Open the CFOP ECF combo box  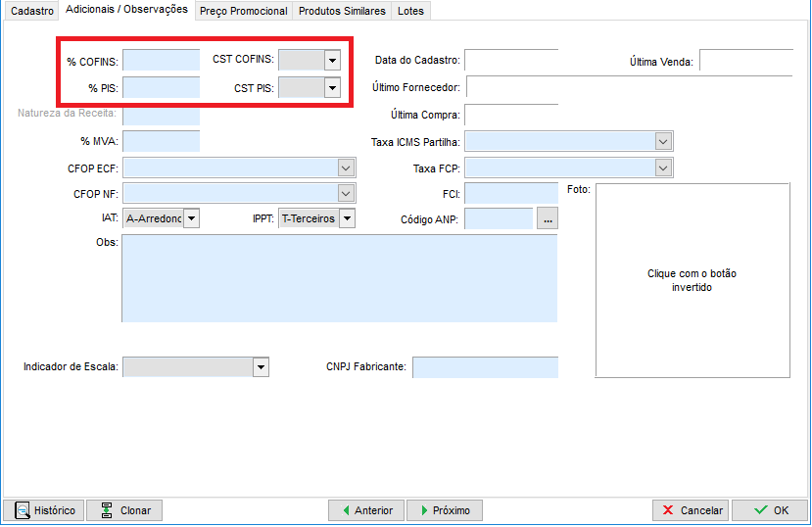tap(345, 168)
